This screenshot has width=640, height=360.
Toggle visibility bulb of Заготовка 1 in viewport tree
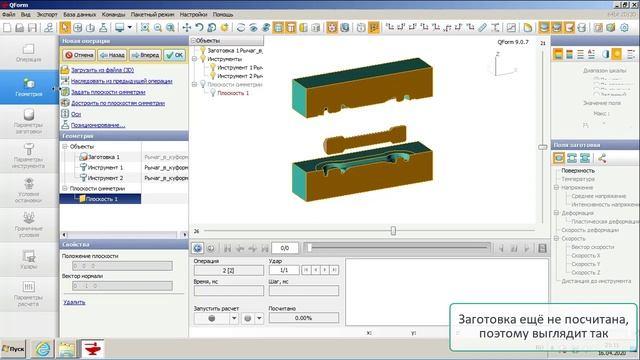pyautogui.click(x=202, y=50)
